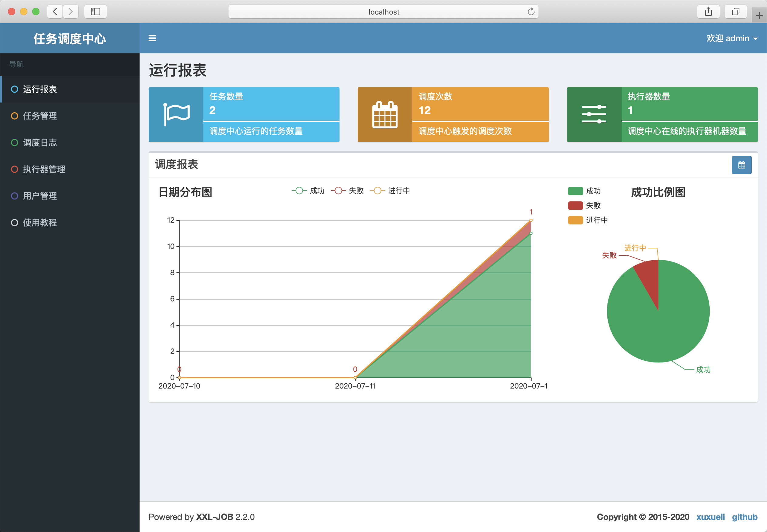The width and height of the screenshot is (767, 532).
Task: Click the 执行器数量 value 1
Action: [630, 110]
